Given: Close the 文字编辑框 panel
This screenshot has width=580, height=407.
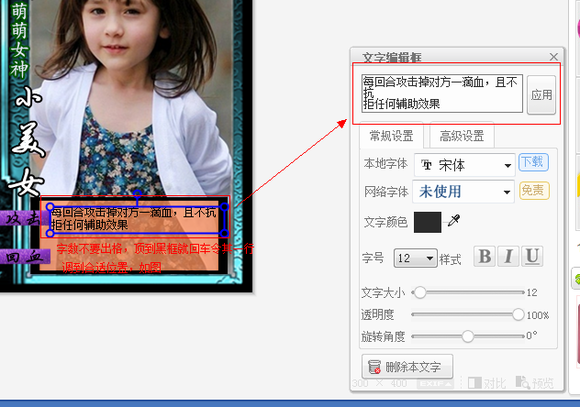Looking at the screenshot, I should pos(553,57).
